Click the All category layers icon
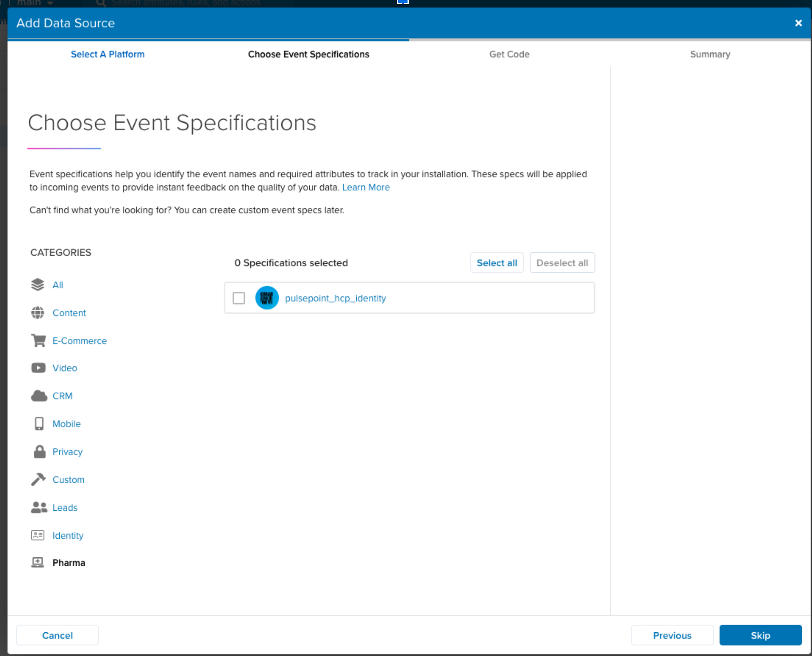The width and height of the screenshot is (812, 656). 37,285
